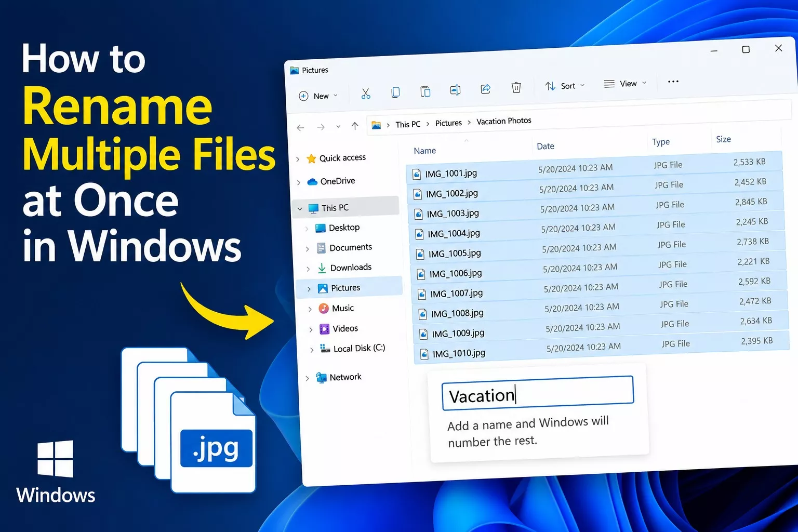Viewport: 798px width, 532px height.
Task: Expand the Music tree node
Action: 310,309
